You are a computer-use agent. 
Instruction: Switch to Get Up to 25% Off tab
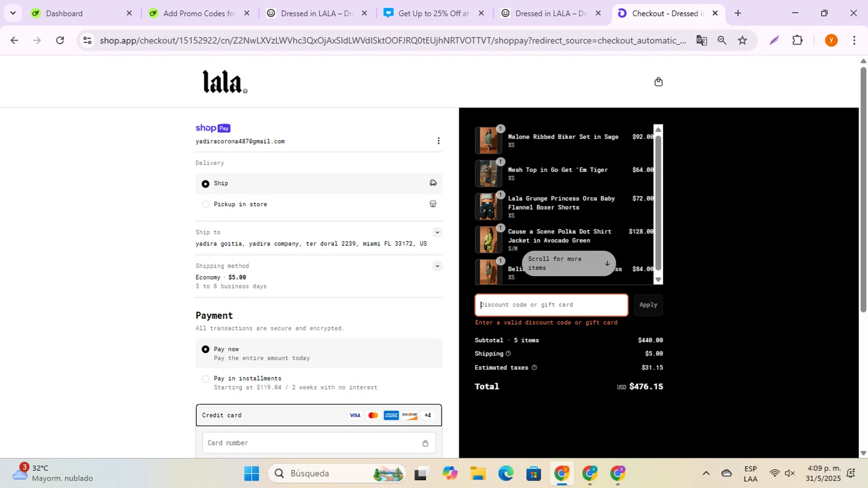[434, 13]
